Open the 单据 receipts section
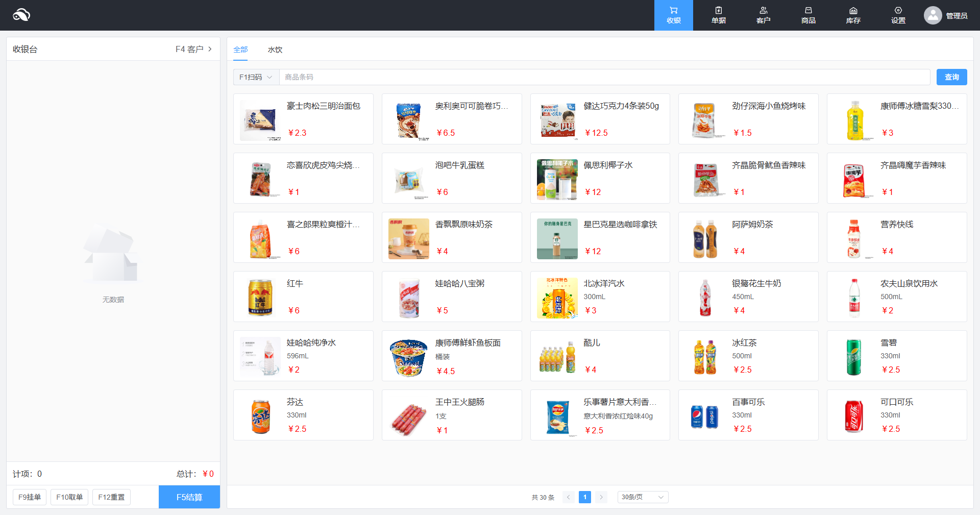 click(718, 15)
